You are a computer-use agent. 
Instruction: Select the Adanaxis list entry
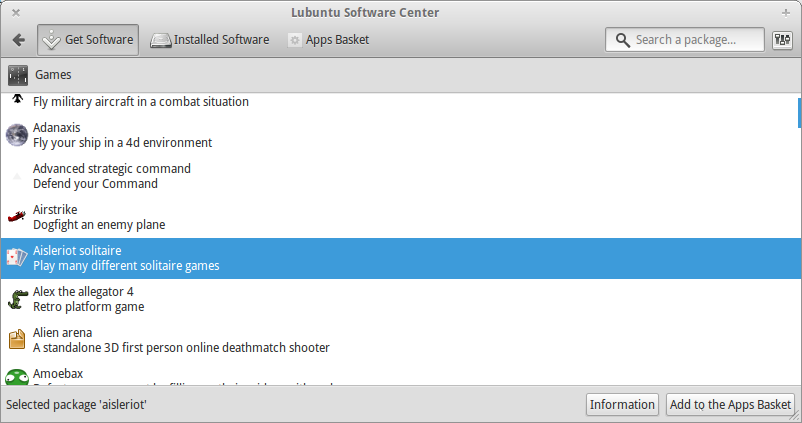tap(122, 135)
